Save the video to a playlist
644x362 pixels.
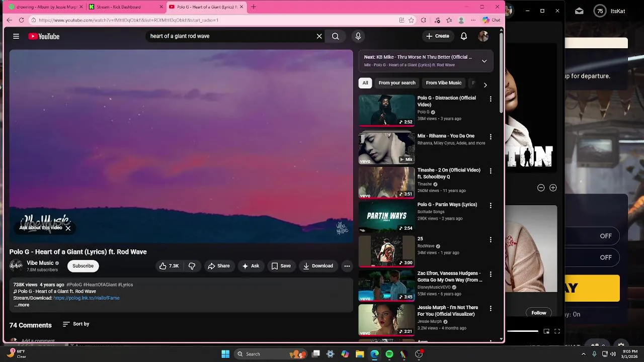(x=281, y=266)
